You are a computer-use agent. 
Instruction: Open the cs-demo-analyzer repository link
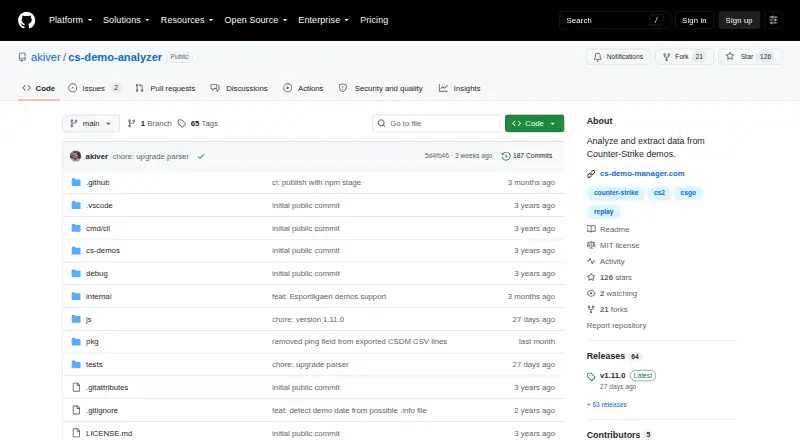tap(115, 57)
